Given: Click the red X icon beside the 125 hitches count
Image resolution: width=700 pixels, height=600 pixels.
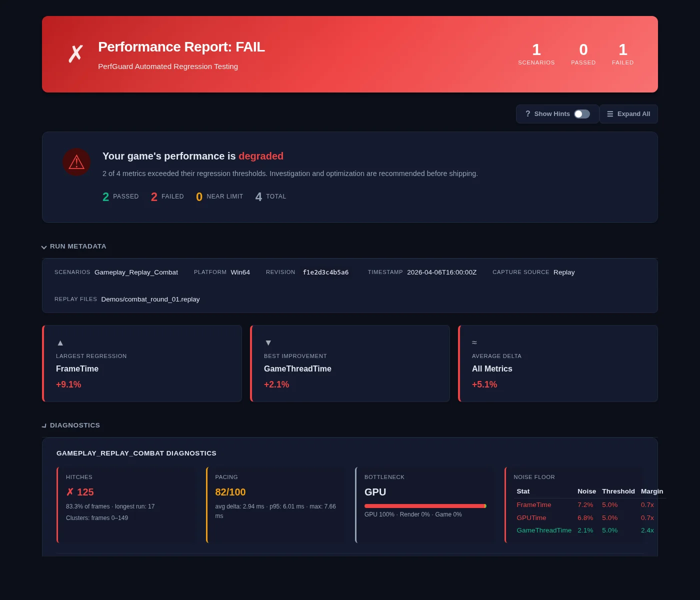Looking at the screenshot, I should click(x=70, y=491).
